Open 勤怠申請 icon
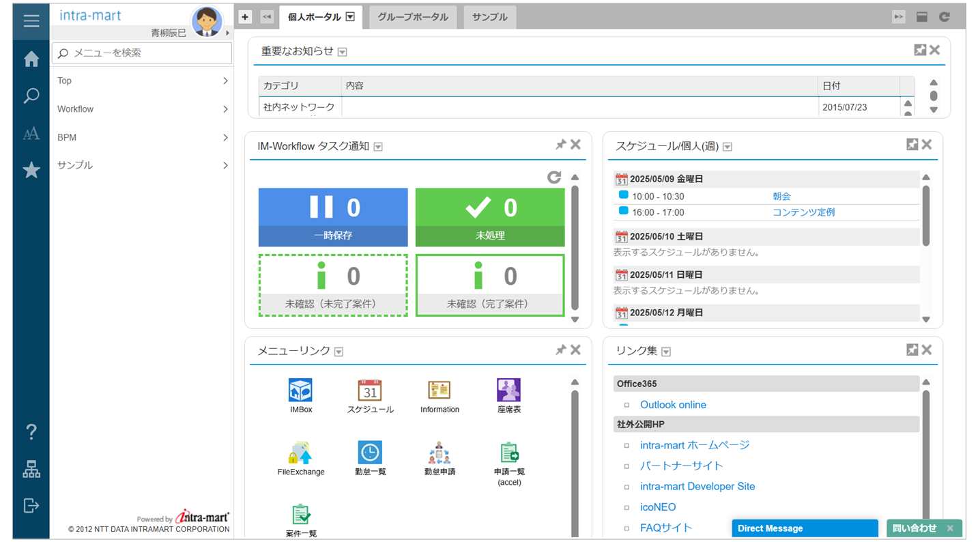The height and width of the screenshot is (542, 980). tap(439, 453)
